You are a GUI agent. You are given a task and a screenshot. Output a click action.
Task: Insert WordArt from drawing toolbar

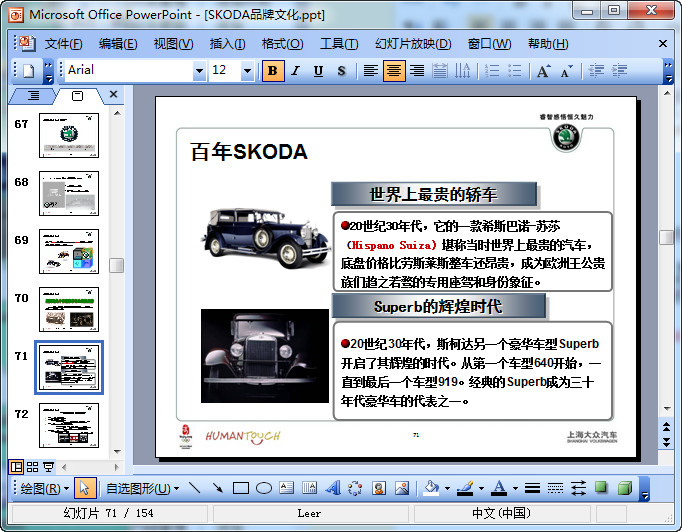(332, 488)
